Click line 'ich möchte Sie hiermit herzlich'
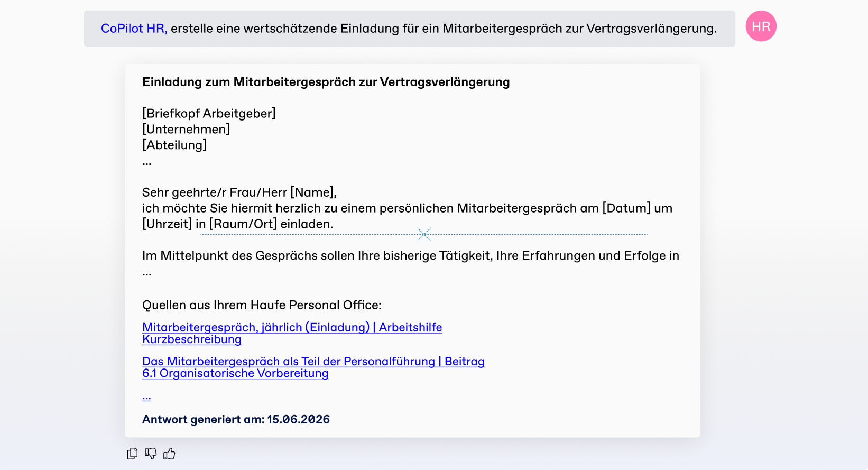Image resolution: width=868 pixels, height=470 pixels. (407, 208)
